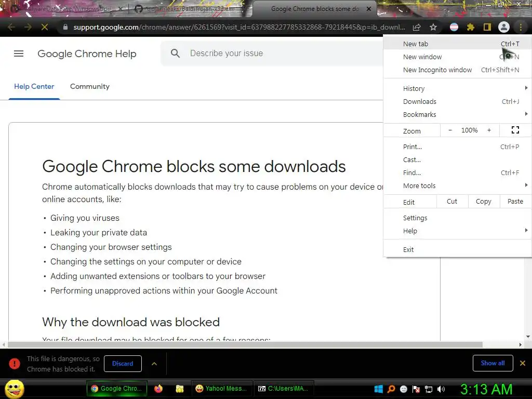The image size is (532, 399).
Task: Click Copy in the Edit row
Action: (484, 202)
